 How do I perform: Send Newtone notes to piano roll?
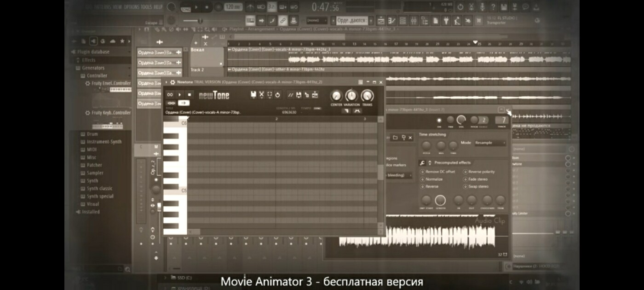[x=315, y=95]
